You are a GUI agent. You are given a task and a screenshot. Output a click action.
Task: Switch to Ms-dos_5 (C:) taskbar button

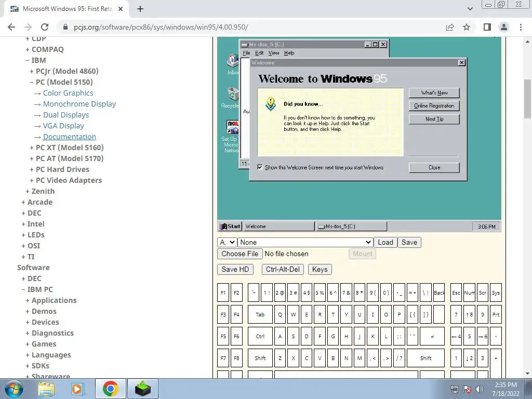(x=351, y=227)
